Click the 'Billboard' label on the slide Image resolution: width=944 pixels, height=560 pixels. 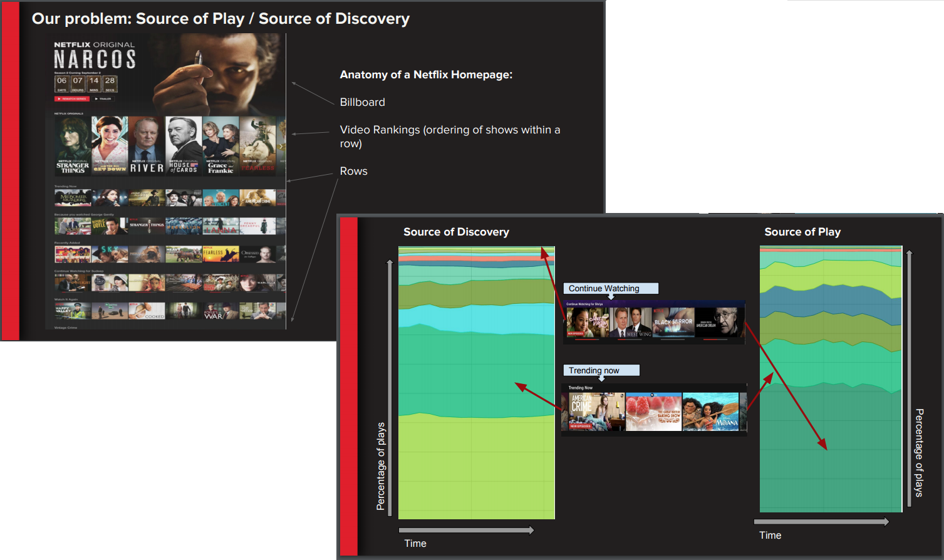363,102
